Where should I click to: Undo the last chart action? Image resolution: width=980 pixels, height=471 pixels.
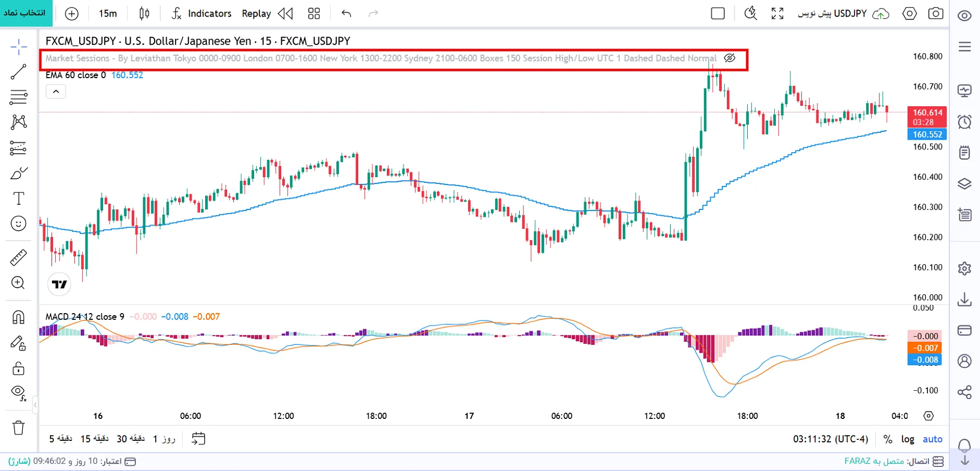point(346,14)
